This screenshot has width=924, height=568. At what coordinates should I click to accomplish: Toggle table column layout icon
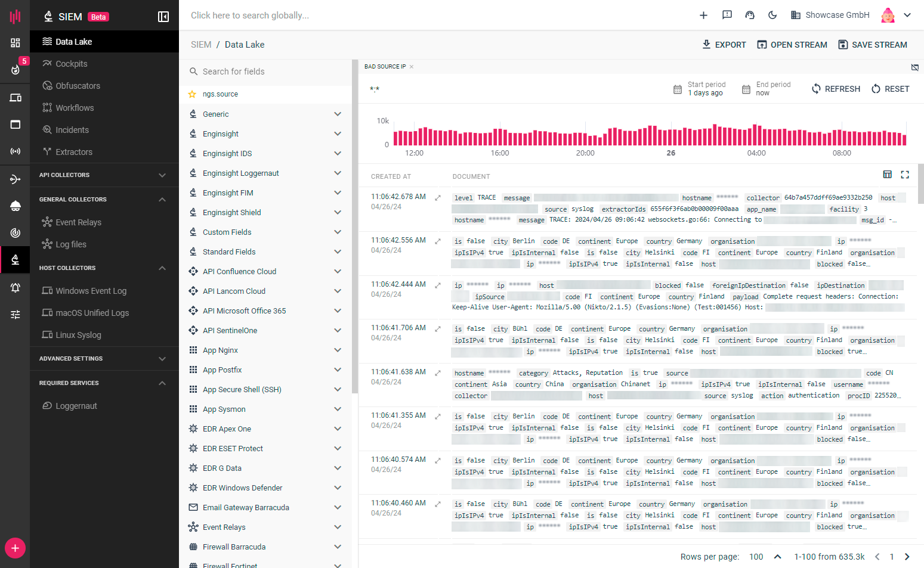point(887,175)
